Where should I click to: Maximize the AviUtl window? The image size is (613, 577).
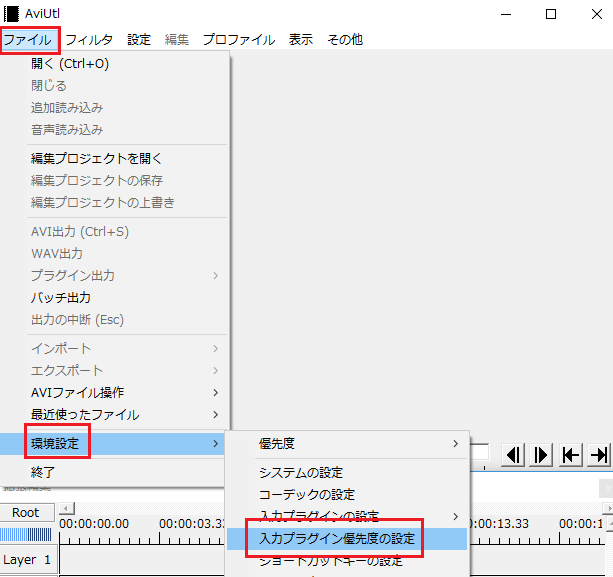click(551, 14)
